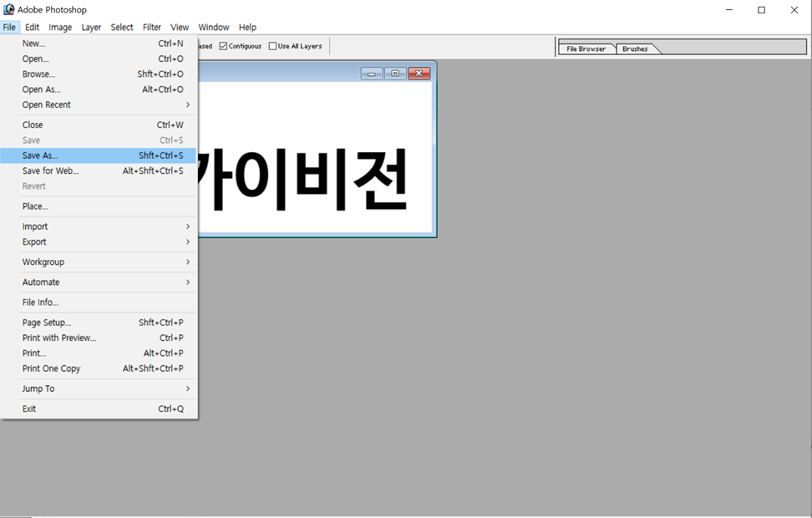Choose Page Setup... entry
Viewport: 812px width, 518px height.
coord(99,322)
